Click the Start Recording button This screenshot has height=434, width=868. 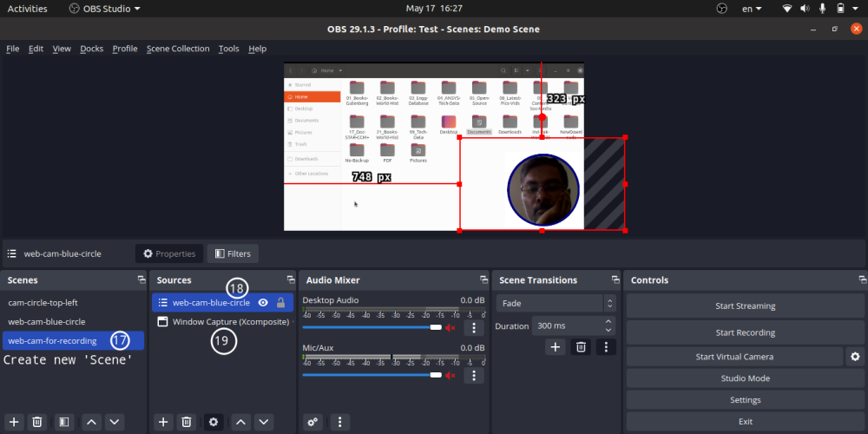(745, 332)
